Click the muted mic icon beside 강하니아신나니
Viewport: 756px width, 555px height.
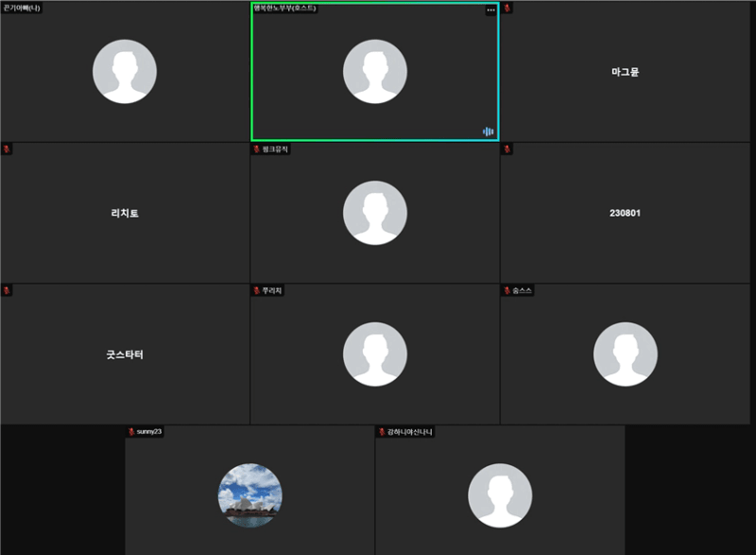pos(382,431)
